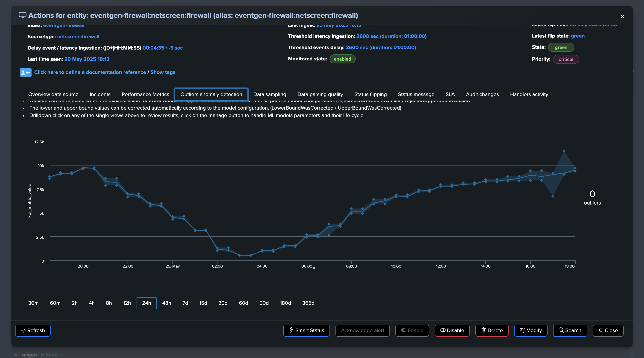Click the Refresh button

pos(33,330)
